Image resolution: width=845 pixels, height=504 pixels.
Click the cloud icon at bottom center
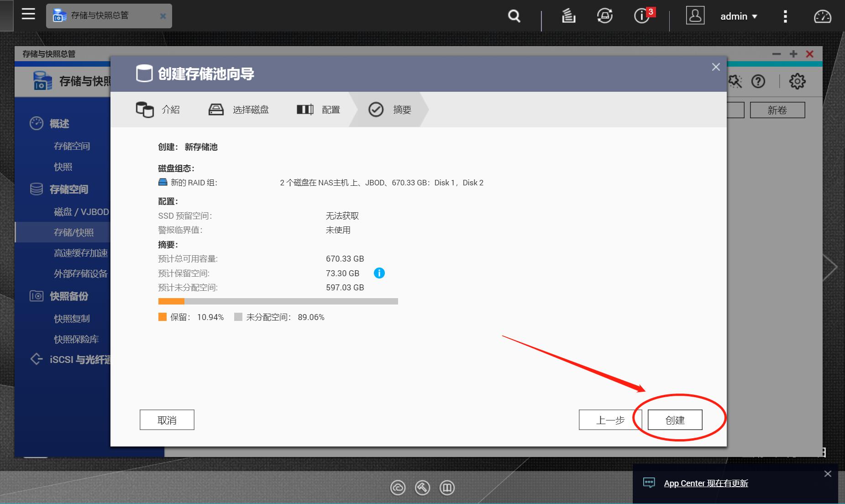coord(398,488)
